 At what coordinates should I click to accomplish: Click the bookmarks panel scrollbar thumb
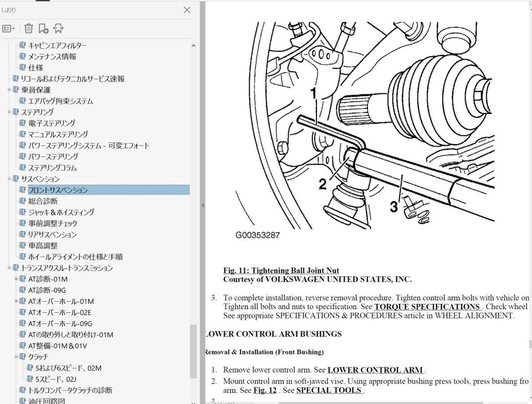pyautogui.click(x=193, y=352)
